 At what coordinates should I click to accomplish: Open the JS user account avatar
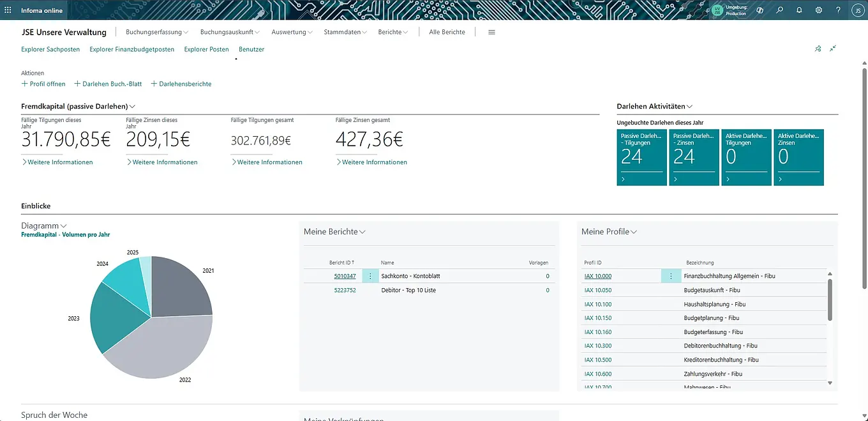coord(856,10)
